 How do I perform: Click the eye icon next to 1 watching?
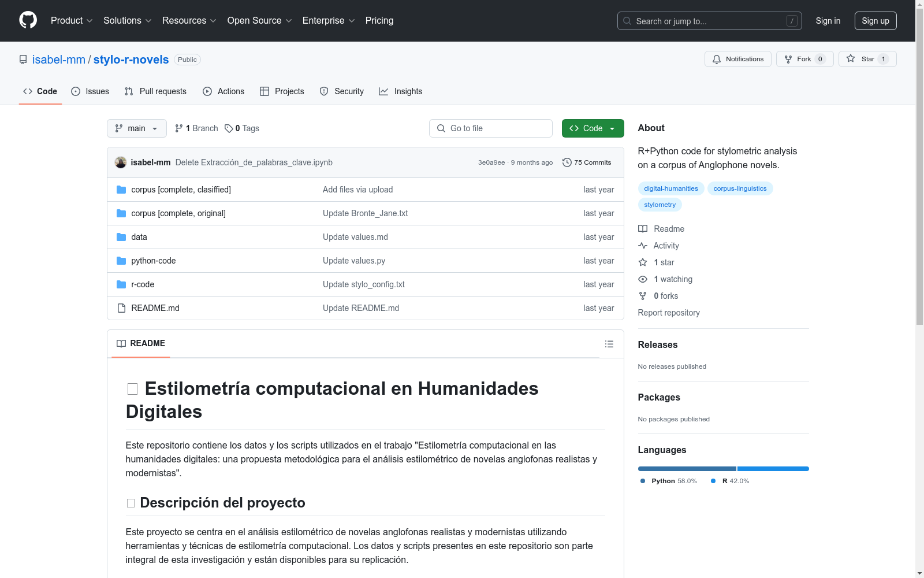pos(643,279)
